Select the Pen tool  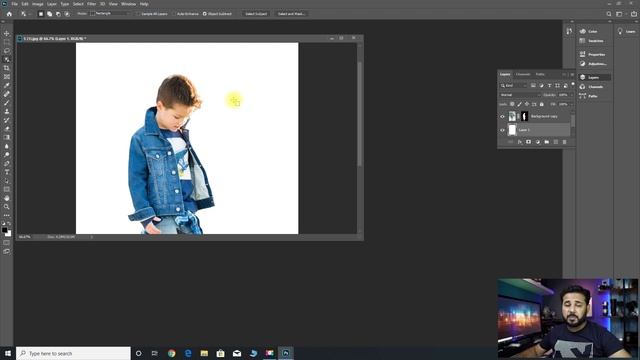tap(7, 163)
